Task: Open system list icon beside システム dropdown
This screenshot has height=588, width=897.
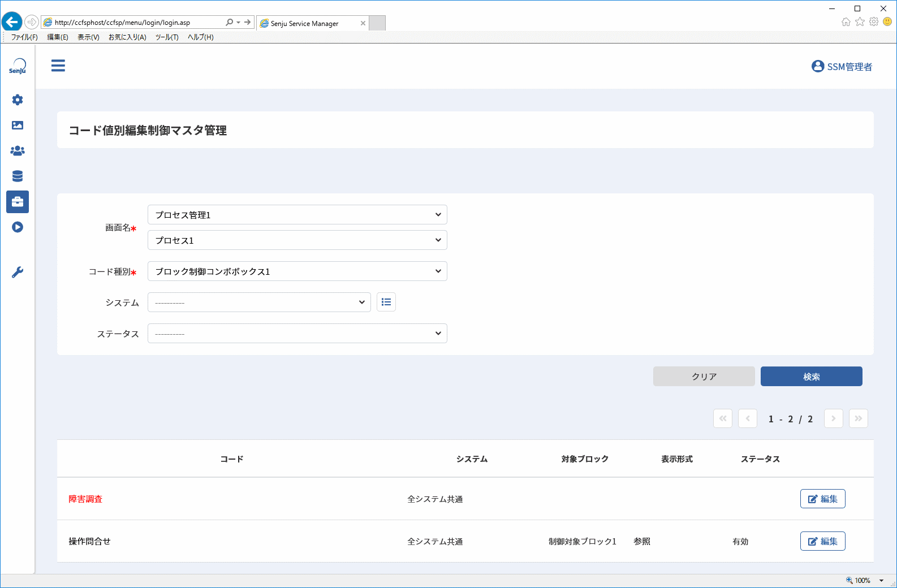Action: [x=386, y=302]
